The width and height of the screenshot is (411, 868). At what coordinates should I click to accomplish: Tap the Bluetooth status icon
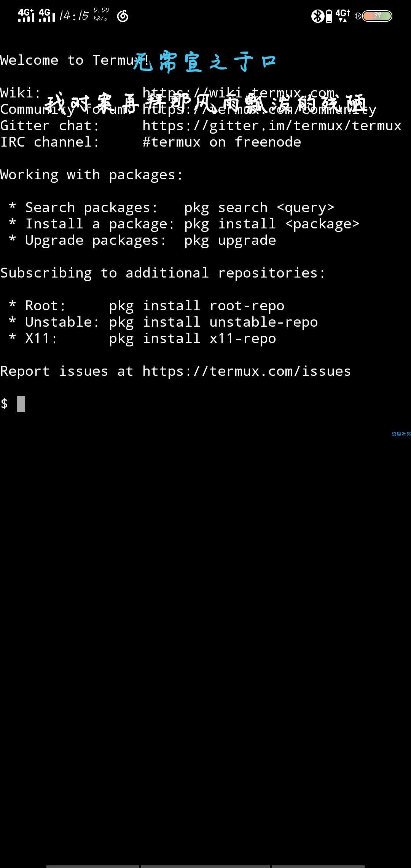[x=317, y=16]
